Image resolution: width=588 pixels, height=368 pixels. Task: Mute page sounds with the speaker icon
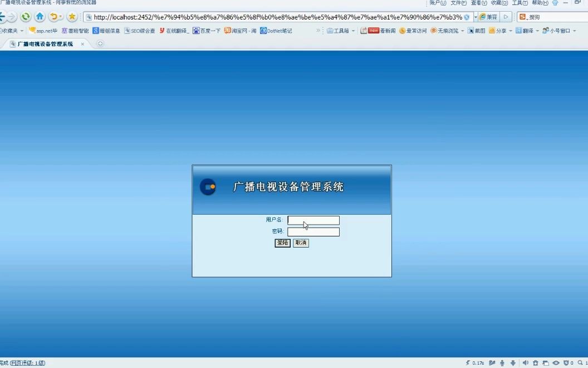[x=526, y=363]
